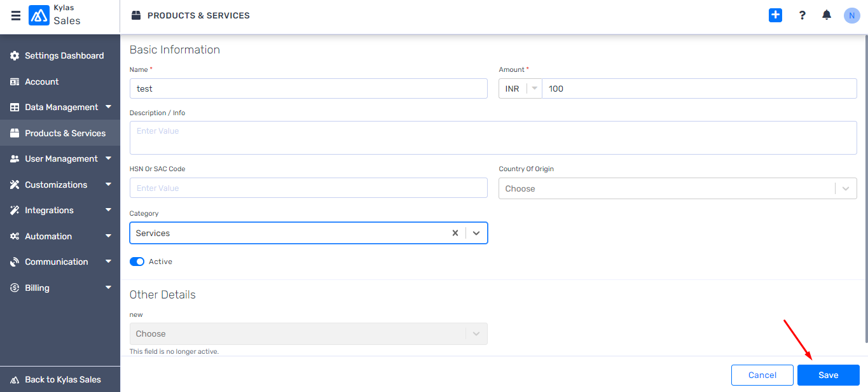Open the hamburger menu icon
The image size is (868, 392).
pyautogui.click(x=16, y=16)
